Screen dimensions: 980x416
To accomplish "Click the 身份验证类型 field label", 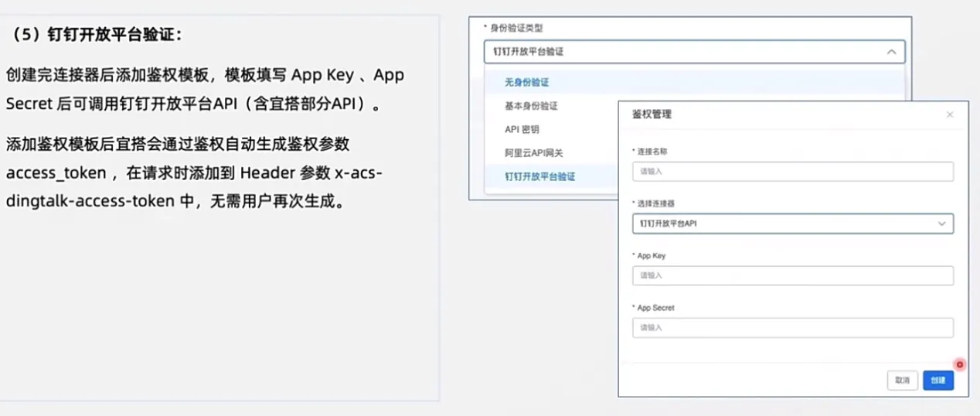I will (516, 28).
